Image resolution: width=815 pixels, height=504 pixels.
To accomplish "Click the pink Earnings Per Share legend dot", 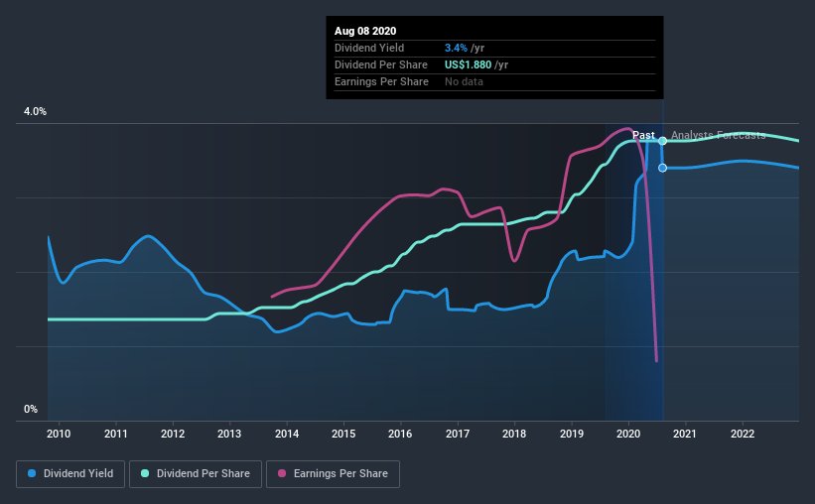I will (282, 473).
